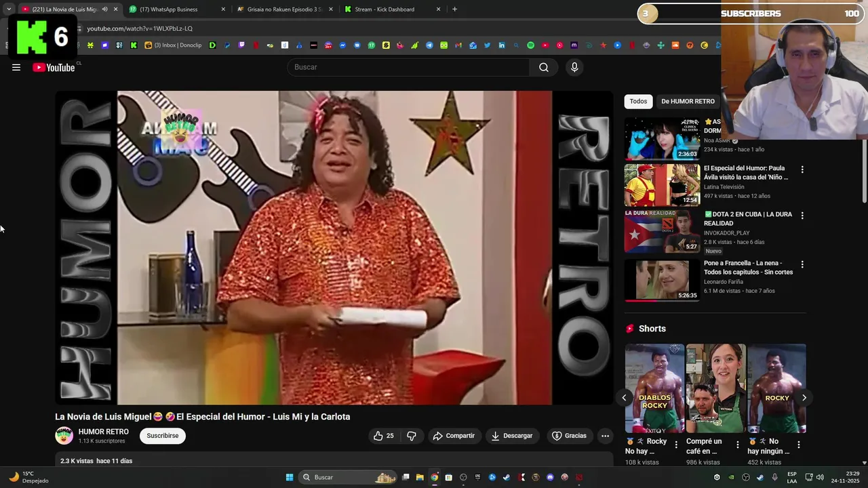This screenshot has height=488, width=868.
Task: Open the Kick bookmark icon
Action: tap(133, 45)
